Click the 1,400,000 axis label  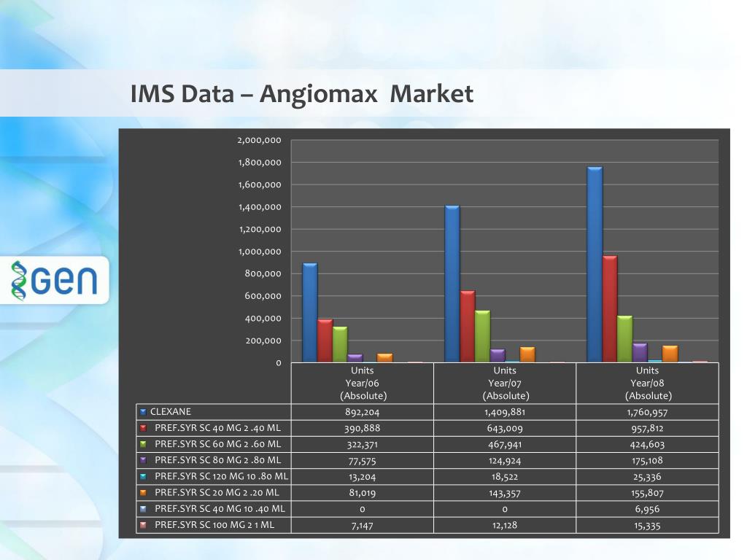click(x=260, y=207)
